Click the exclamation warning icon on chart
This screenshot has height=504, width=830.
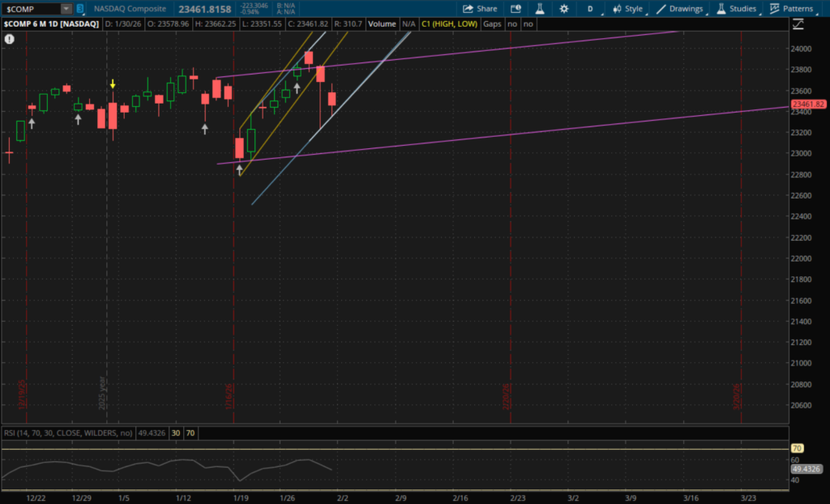tap(9, 38)
